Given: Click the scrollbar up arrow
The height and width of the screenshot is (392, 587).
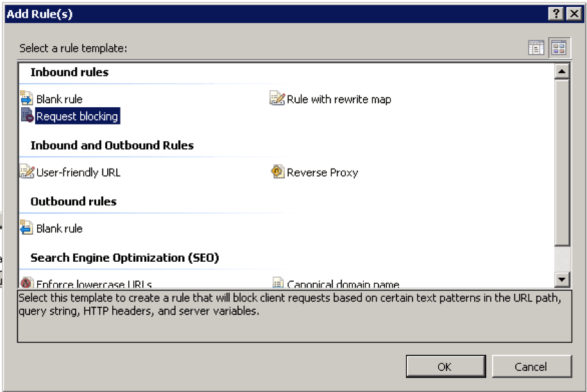Looking at the screenshot, I should click(562, 72).
